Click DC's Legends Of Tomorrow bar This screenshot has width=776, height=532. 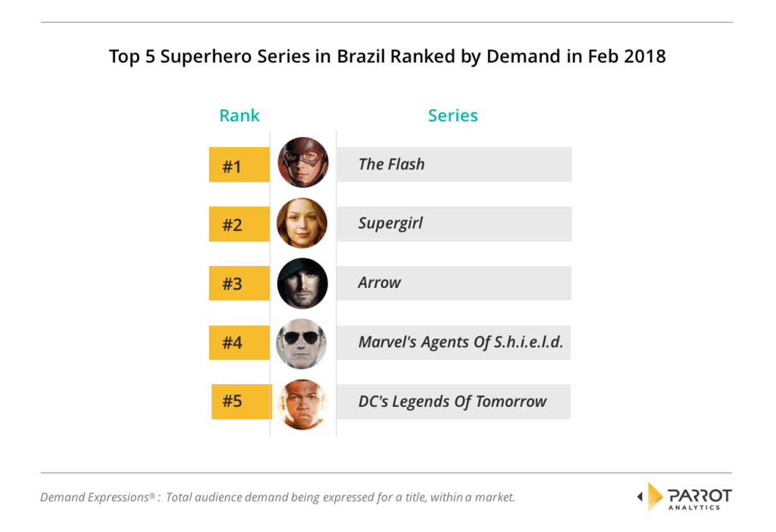pos(454,402)
